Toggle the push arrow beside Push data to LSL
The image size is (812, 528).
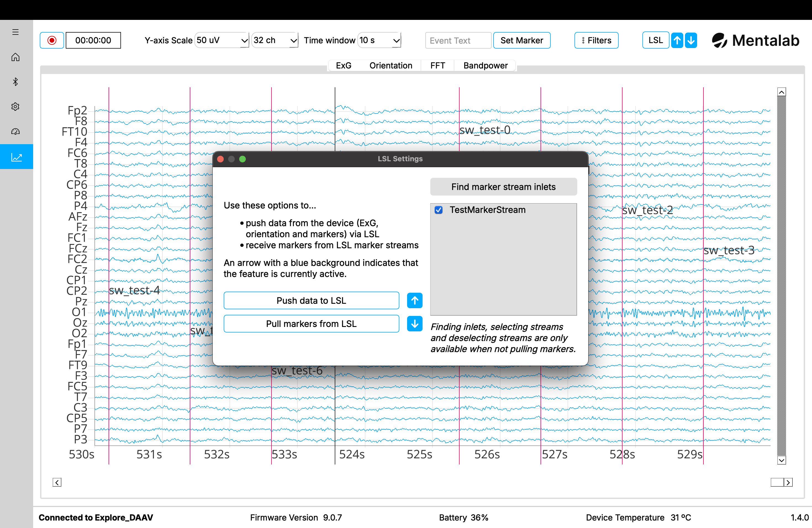click(415, 300)
